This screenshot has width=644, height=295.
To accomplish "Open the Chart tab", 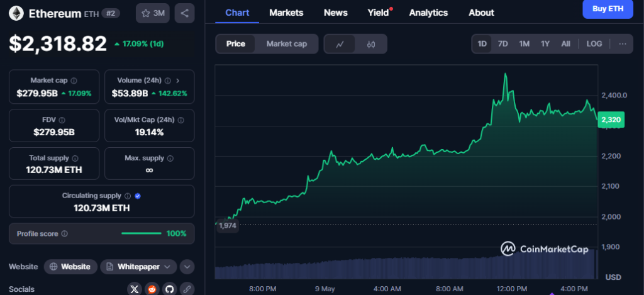I will point(237,13).
